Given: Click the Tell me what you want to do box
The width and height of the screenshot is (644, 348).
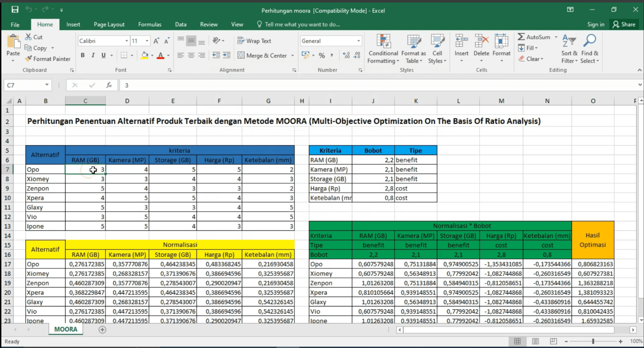Looking at the screenshot, I should click(298, 24).
